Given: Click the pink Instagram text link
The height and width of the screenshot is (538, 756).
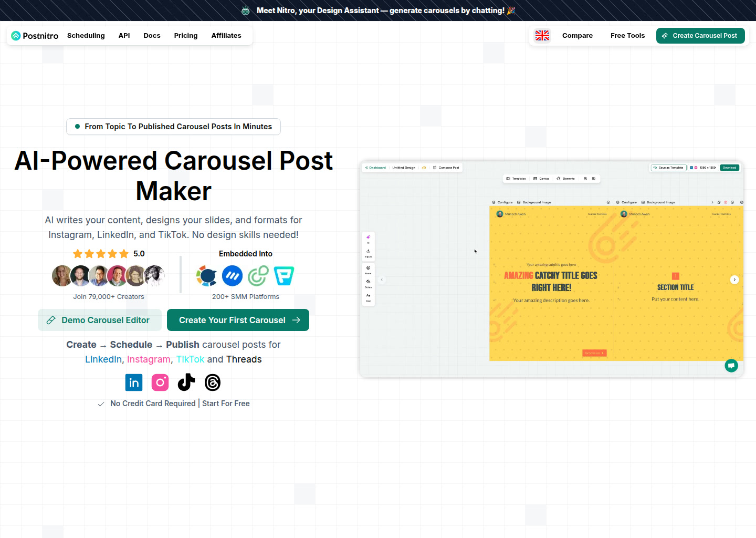Looking at the screenshot, I should 149,359.
